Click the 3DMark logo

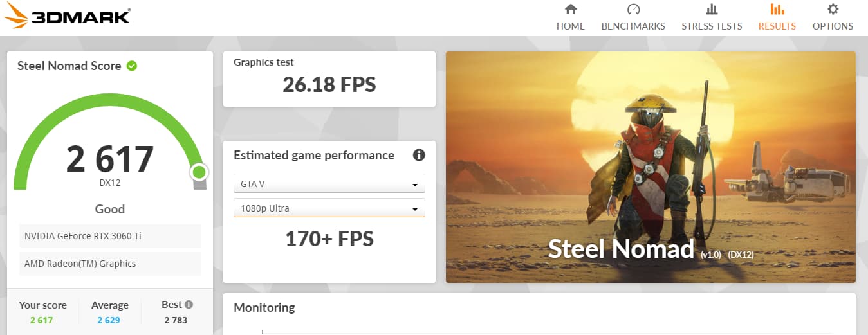point(66,17)
